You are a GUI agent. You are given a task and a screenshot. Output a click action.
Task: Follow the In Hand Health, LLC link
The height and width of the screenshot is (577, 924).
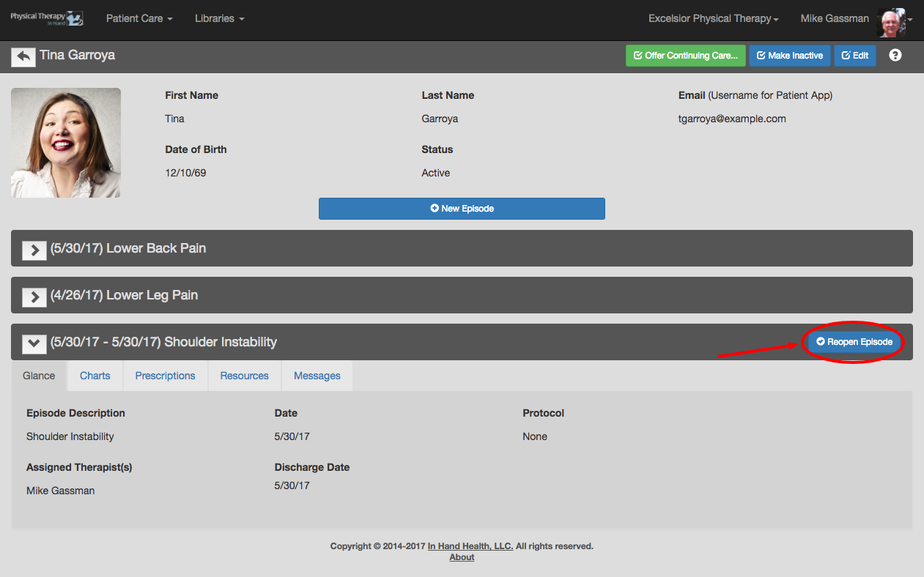click(x=470, y=546)
